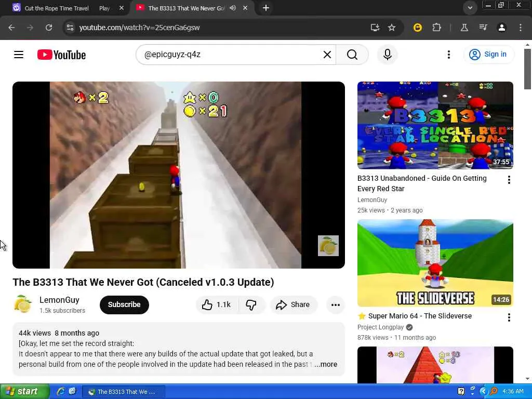Open the Chrome profile avatar icon

[501, 28]
